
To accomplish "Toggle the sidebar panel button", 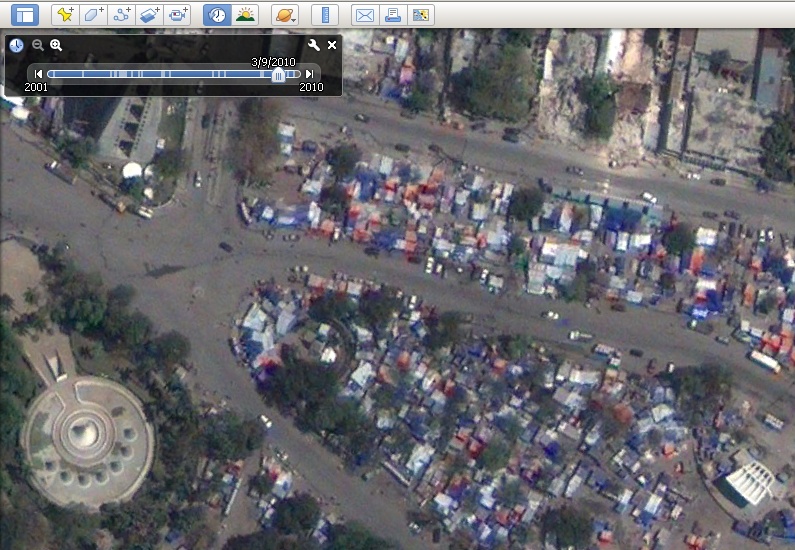I will pos(25,15).
